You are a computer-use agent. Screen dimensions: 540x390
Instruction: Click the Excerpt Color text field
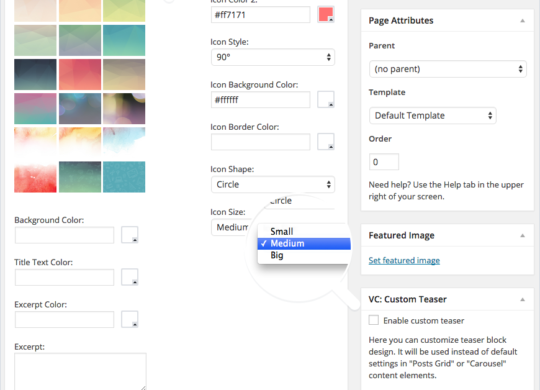[x=64, y=319]
